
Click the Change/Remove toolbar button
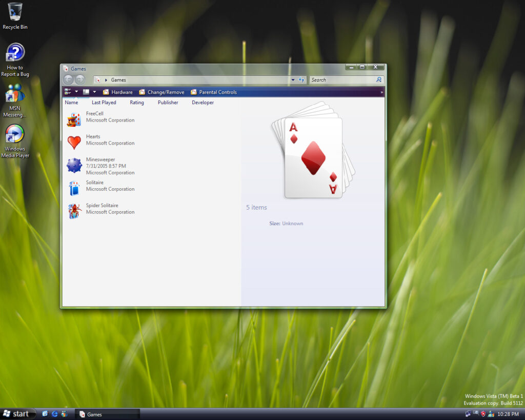pos(161,92)
